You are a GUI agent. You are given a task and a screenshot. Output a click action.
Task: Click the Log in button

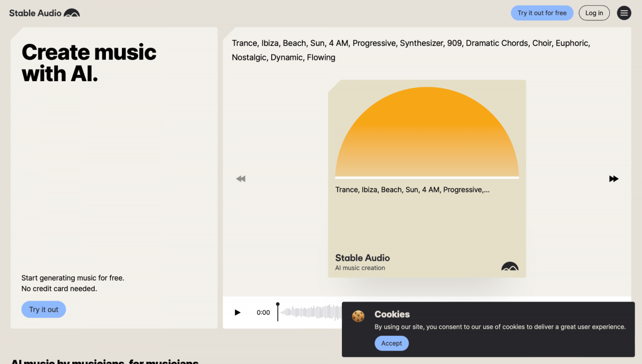(594, 12)
